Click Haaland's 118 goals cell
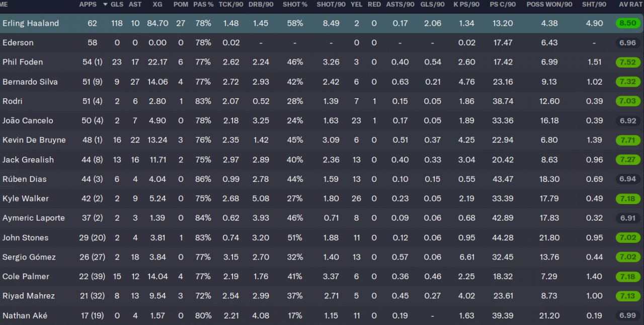The height and width of the screenshot is (325, 644). (x=117, y=23)
